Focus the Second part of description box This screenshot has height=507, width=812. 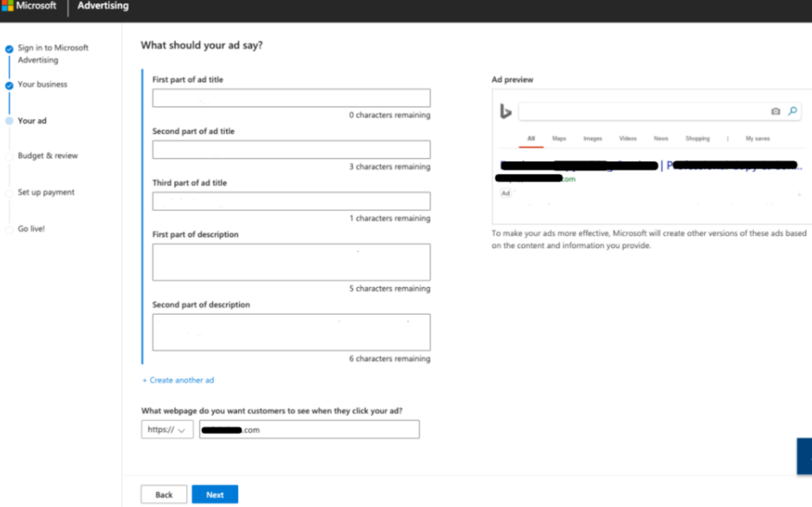(x=291, y=332)
